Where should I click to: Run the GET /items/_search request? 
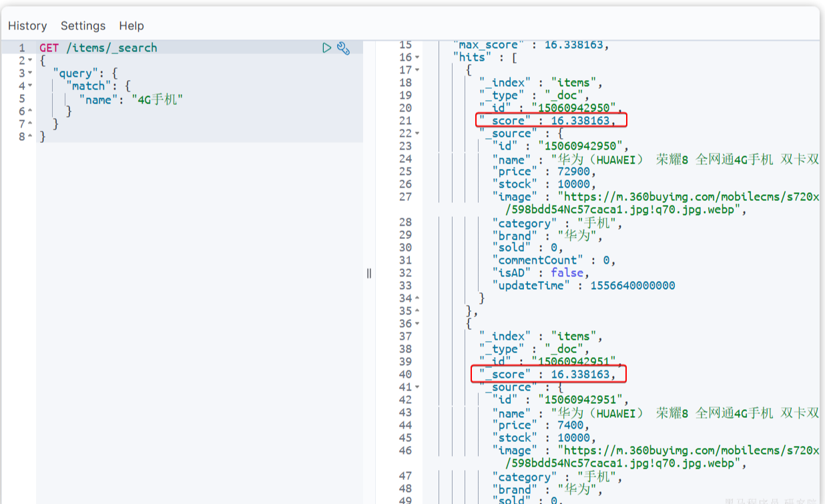326,48
